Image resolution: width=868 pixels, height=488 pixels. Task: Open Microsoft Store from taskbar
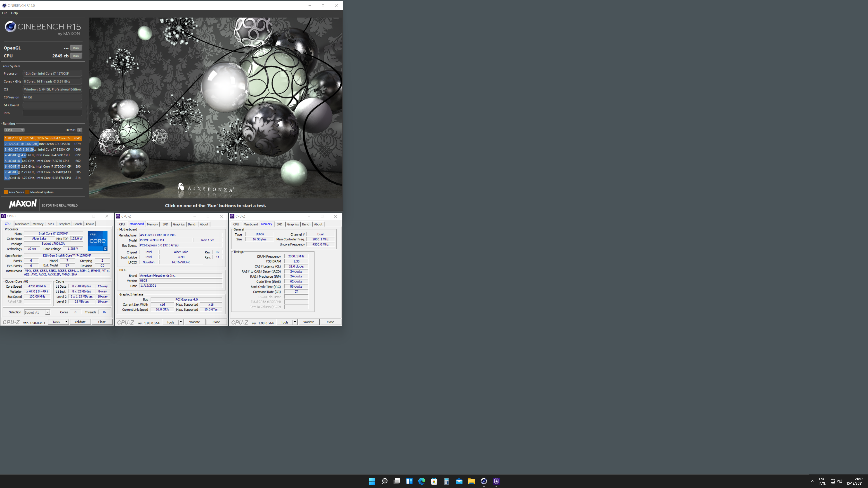coord(434,481)
